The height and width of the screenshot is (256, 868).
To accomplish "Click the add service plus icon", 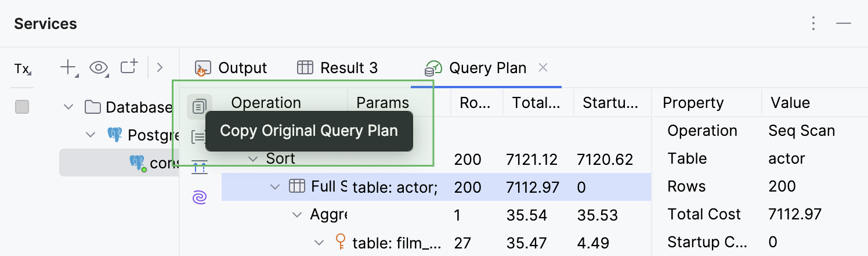I will pyautogui.click(x=68, y=68).
